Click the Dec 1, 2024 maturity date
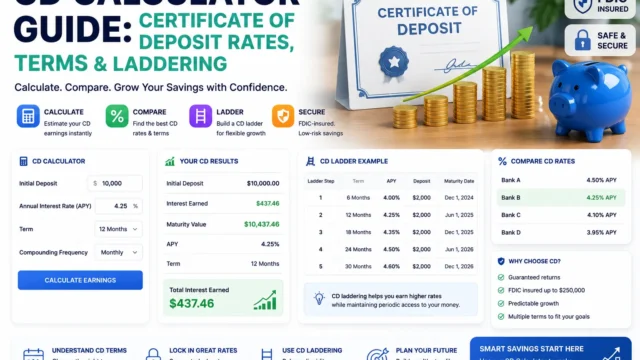 (x=459, y=198)
